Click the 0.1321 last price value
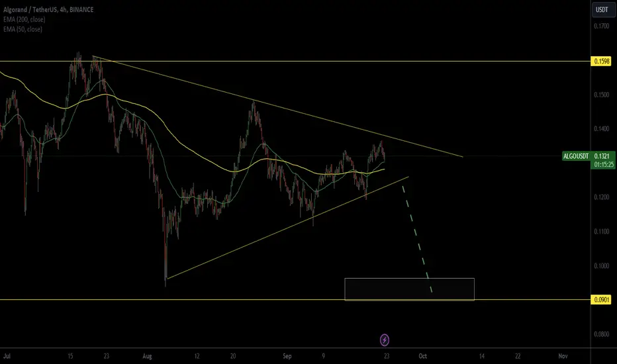Screen dimensions: 617x364 [602, 156]
